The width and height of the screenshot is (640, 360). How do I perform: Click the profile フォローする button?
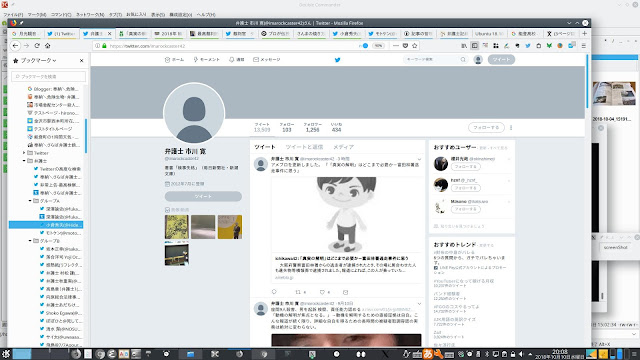(x=486, y=127)
